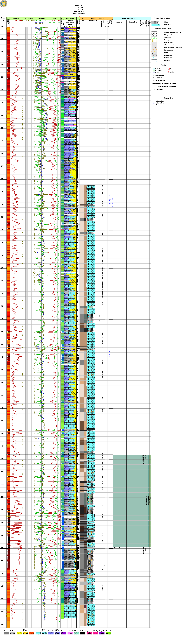Image resolution: width=184 pixels, height=644 pixels.
Task: Click the Sedimentary Structure Symbols heading
Action: pyautogui.click(x=164, y=83)
